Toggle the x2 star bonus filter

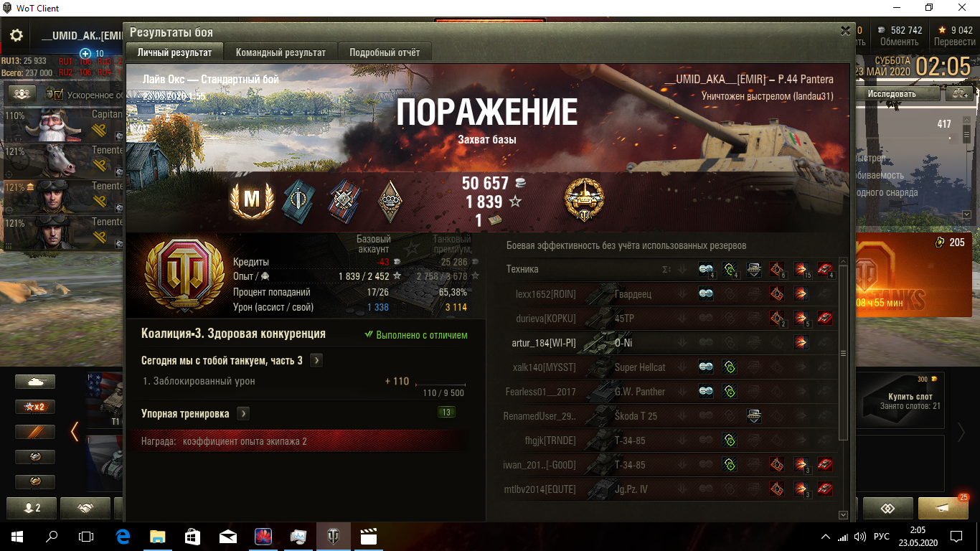pyautogui.click(x=35, y=407)
